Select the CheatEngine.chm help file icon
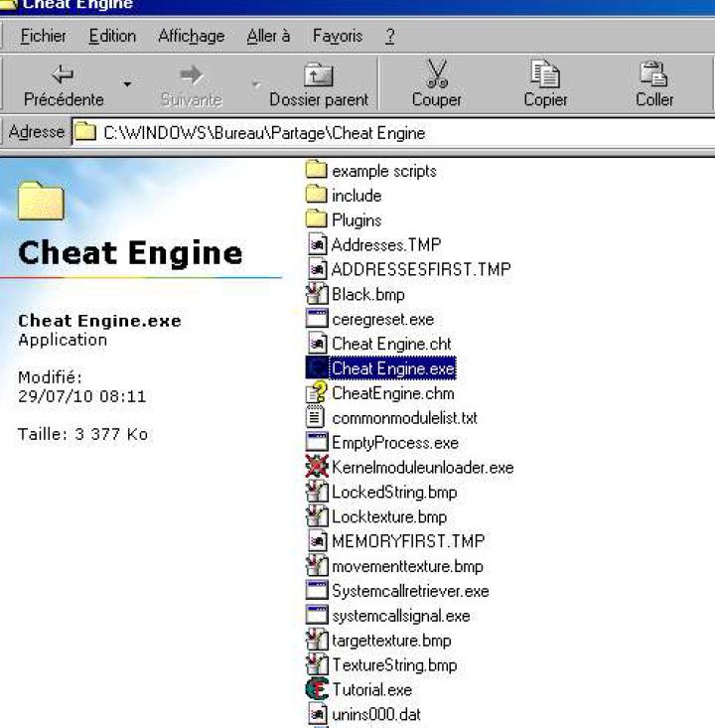The height and width of the screenshot is (728, 715). (x=317, y=392)
